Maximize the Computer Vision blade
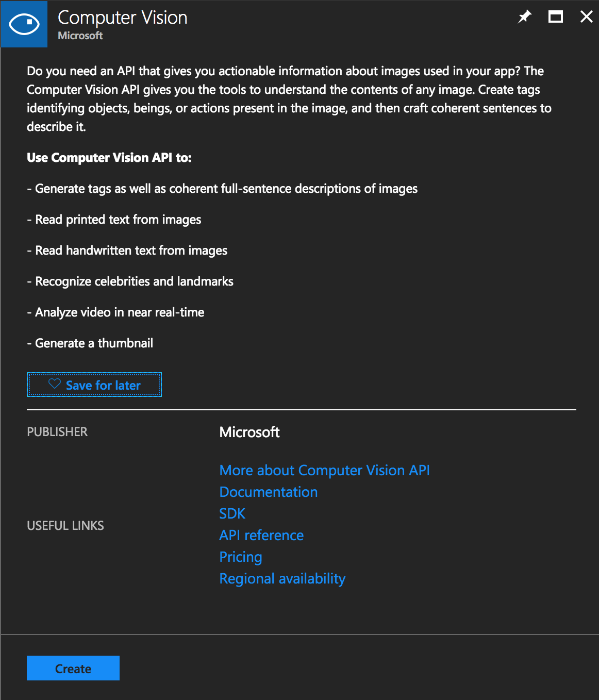Screen dimensions: 599x700 (x=555, y=17)
